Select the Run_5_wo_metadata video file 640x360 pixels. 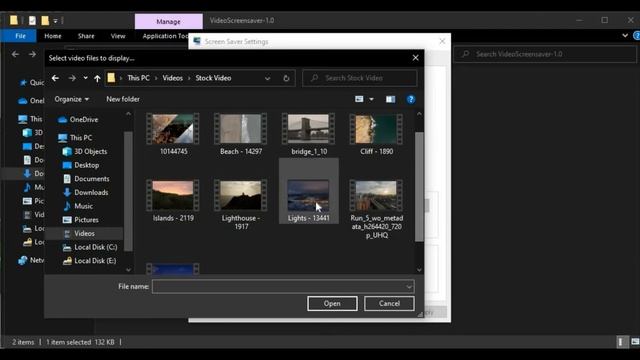pos(376,209)
